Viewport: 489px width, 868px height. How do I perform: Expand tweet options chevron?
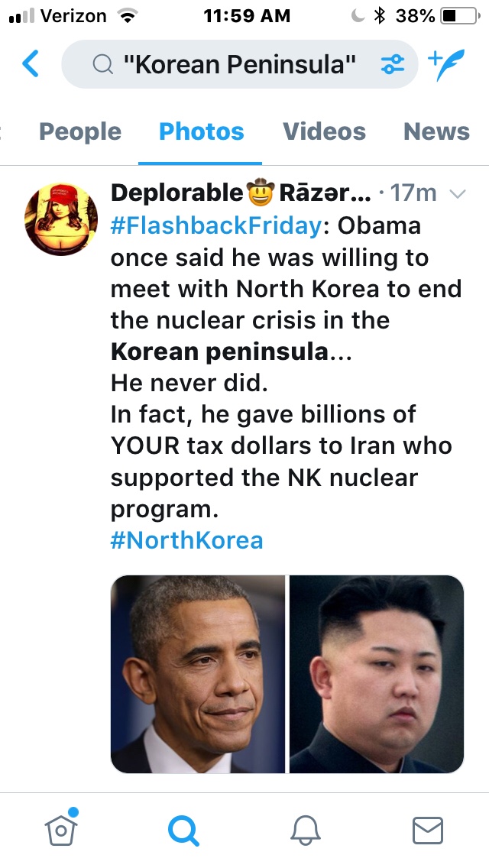tap(458, 194)
